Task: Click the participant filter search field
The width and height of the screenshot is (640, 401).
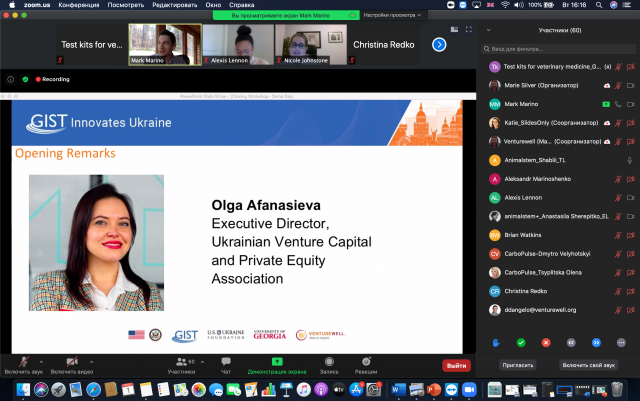Action: 558,49
